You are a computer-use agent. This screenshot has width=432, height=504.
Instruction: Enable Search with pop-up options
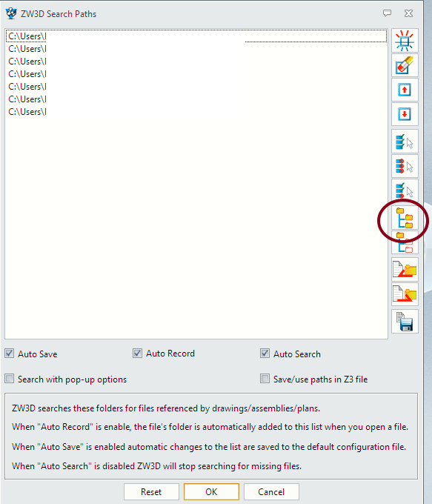(10, 379)
